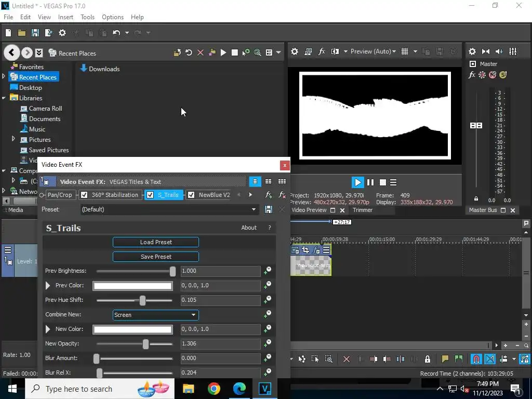Click the Prev Color white swatch
Screen dimensions: 532x399
132,286
